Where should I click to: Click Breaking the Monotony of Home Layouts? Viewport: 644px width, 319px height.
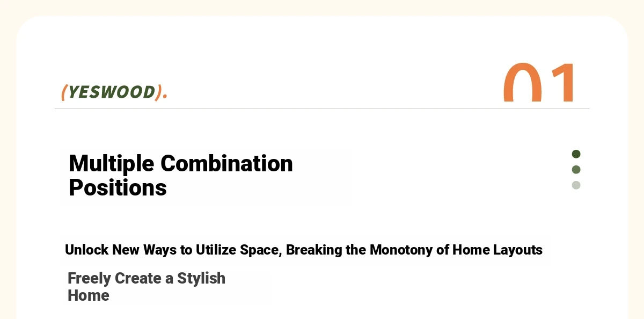click(414, 250)
